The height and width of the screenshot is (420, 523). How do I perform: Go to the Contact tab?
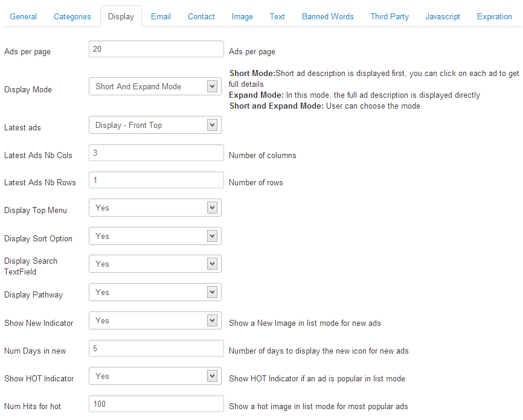point(201,17)
